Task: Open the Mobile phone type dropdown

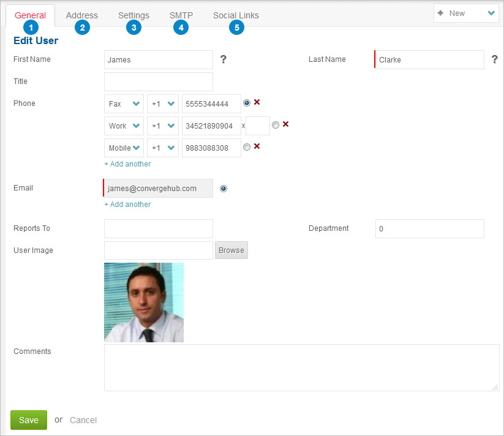Action: pos(124,148)
